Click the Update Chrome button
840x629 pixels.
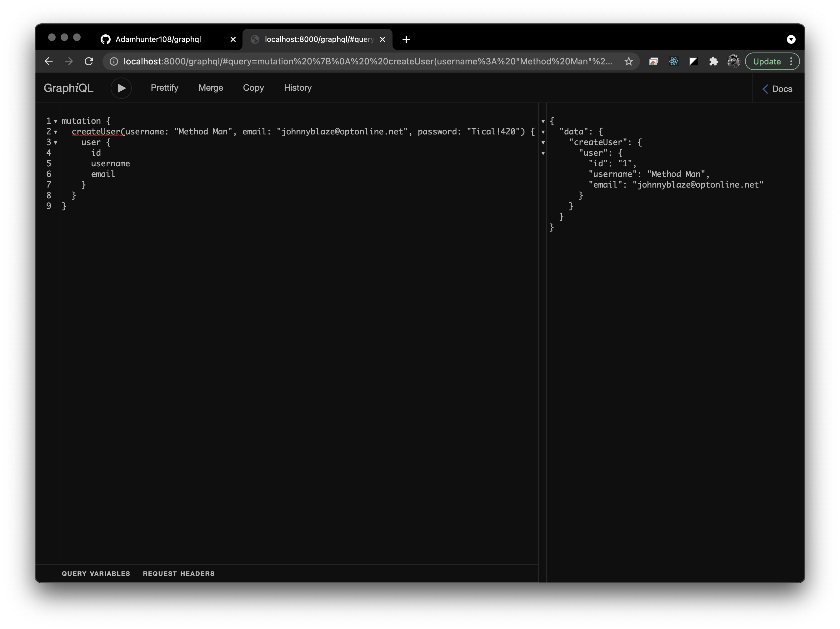[767, 62]
